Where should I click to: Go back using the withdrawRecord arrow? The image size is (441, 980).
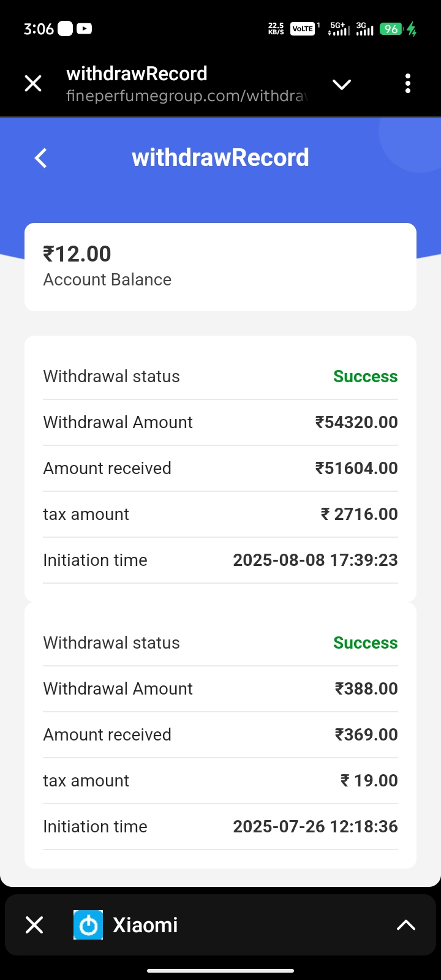click(x=40, y=158)
